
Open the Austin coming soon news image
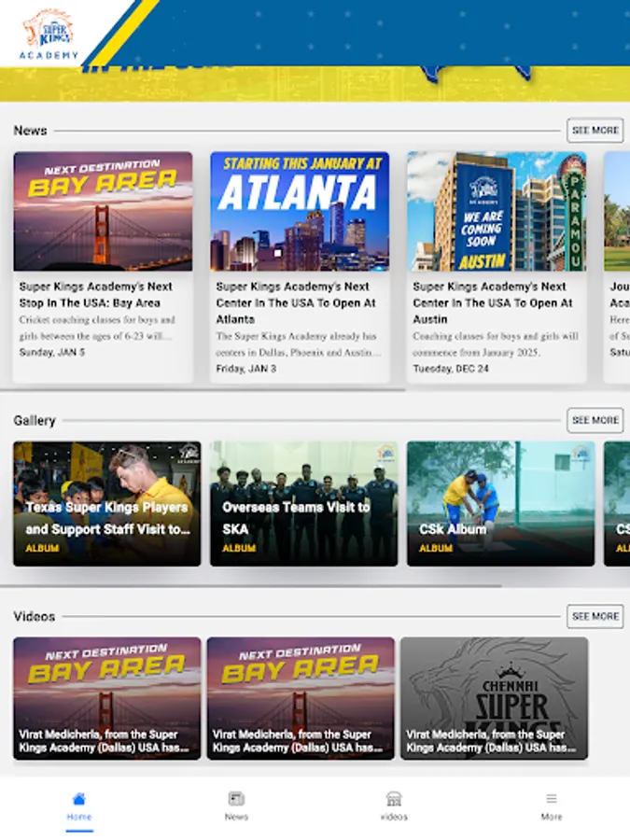coord(497,211)
